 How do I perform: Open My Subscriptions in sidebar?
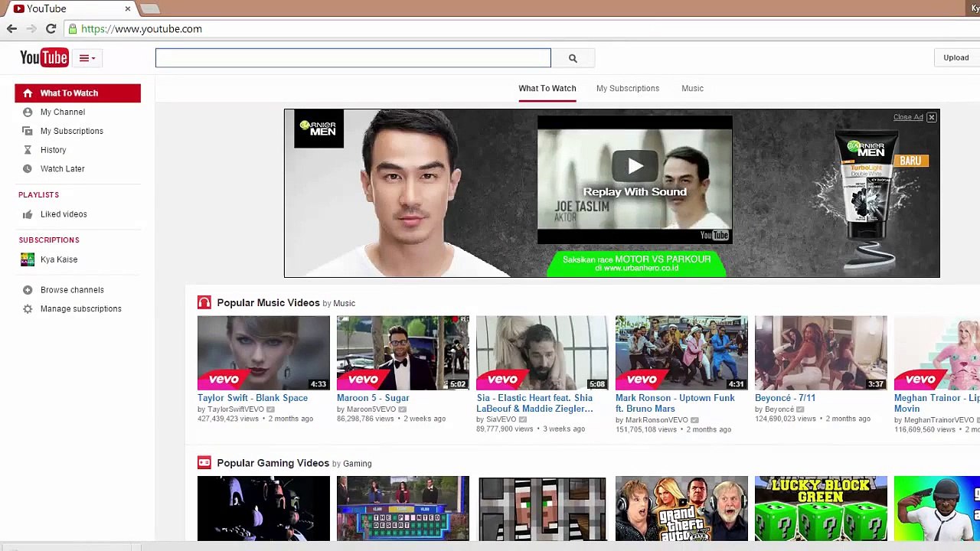coord(72,131)
